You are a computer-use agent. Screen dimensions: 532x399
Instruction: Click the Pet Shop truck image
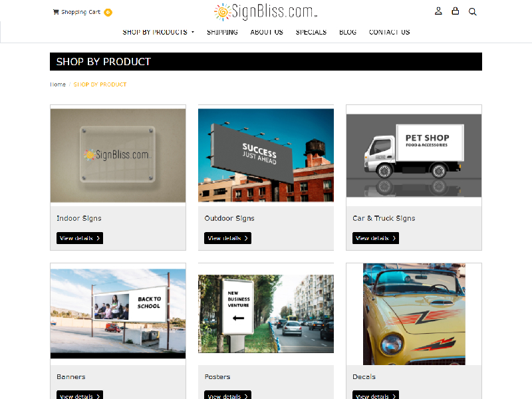point(414,155)
